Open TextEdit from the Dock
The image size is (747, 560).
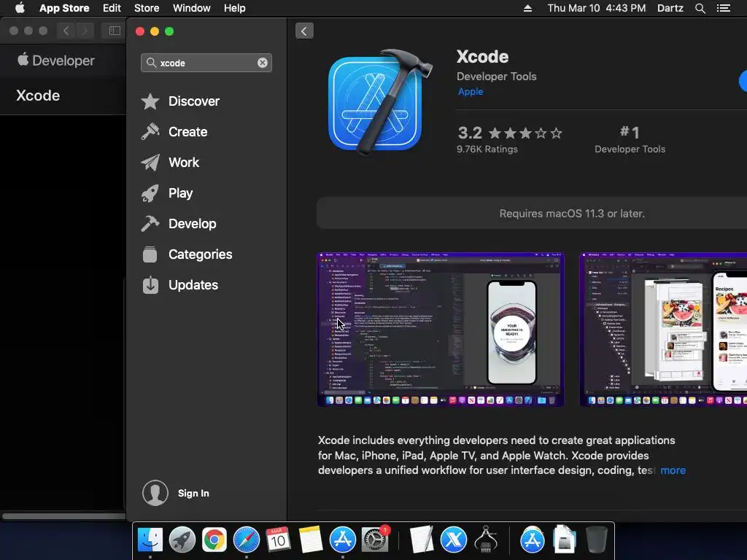click(422, 540)
